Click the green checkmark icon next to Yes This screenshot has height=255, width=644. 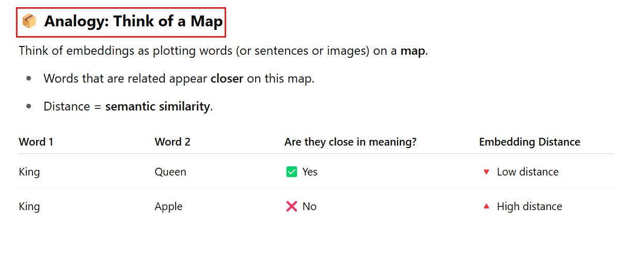[x=291, y=172]
